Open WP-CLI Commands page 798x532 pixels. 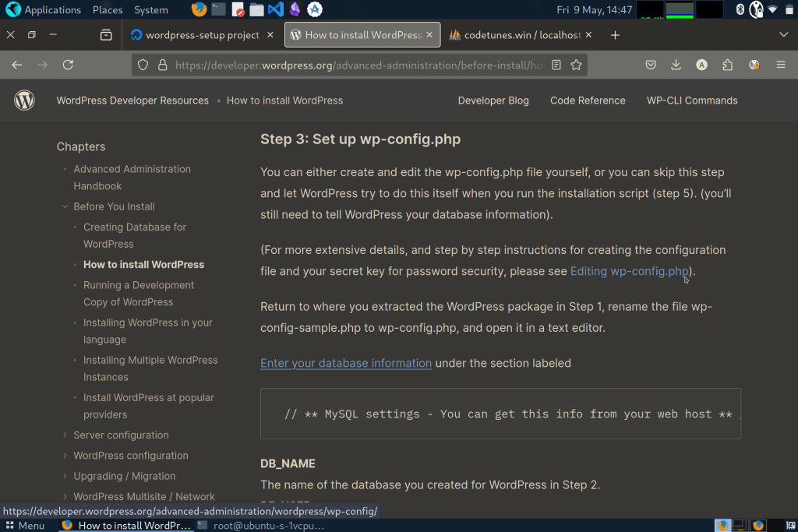pos(692,100)
